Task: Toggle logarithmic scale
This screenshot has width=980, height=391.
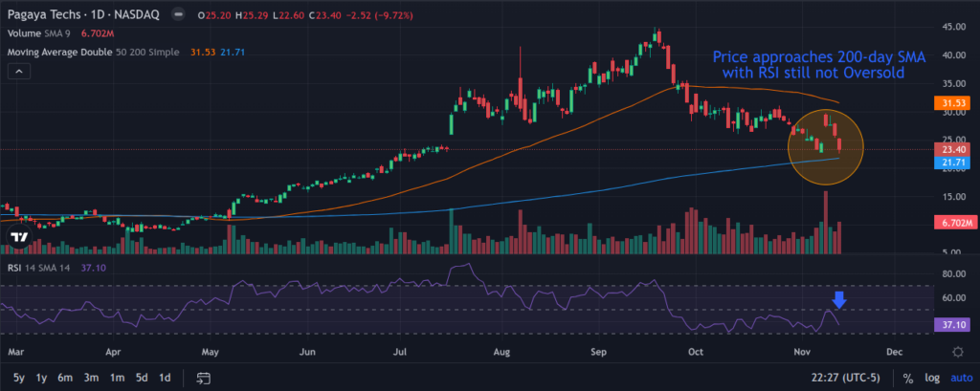Action: tap(931, 377)
